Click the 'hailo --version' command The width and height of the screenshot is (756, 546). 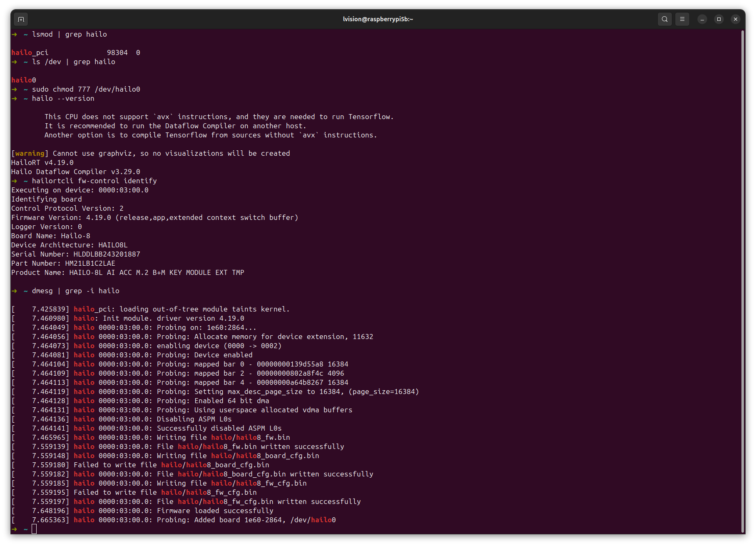(x=63, y=99)
